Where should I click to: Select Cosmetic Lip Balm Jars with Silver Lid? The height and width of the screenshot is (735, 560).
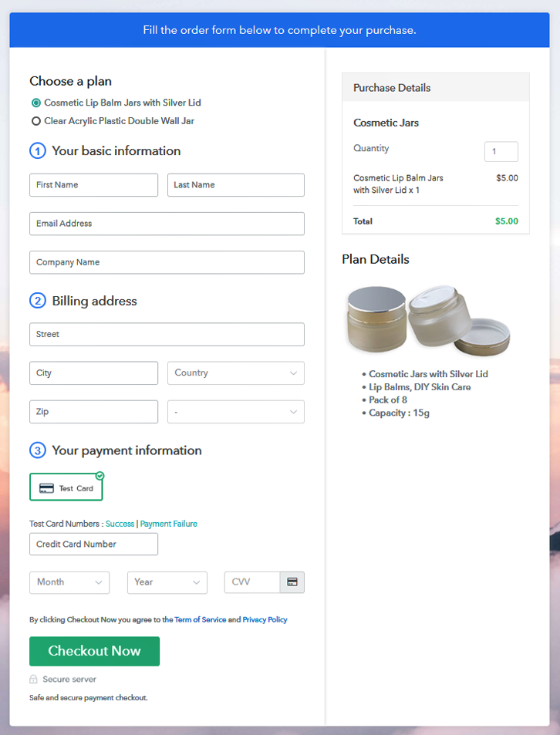tap(36, 103)
